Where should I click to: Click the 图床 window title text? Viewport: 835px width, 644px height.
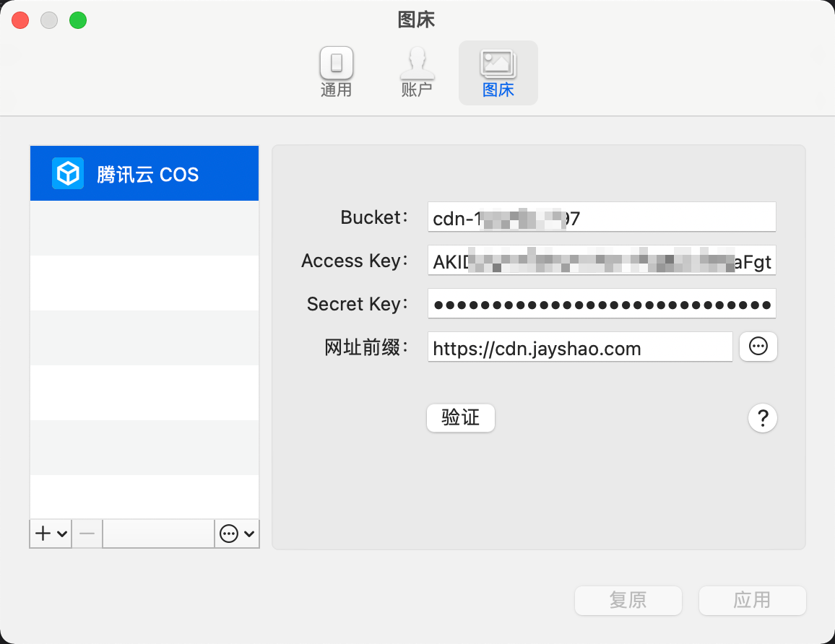[x=417, y=19]
